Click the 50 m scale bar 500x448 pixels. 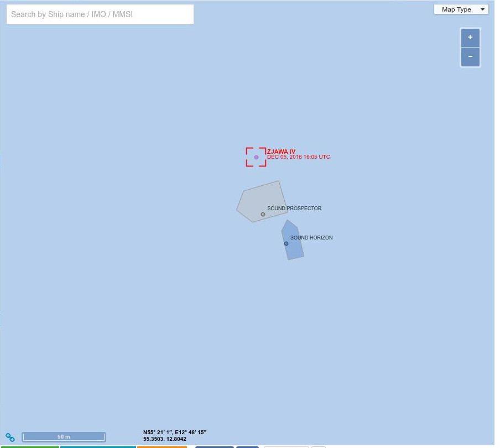(x=64, y=437)
